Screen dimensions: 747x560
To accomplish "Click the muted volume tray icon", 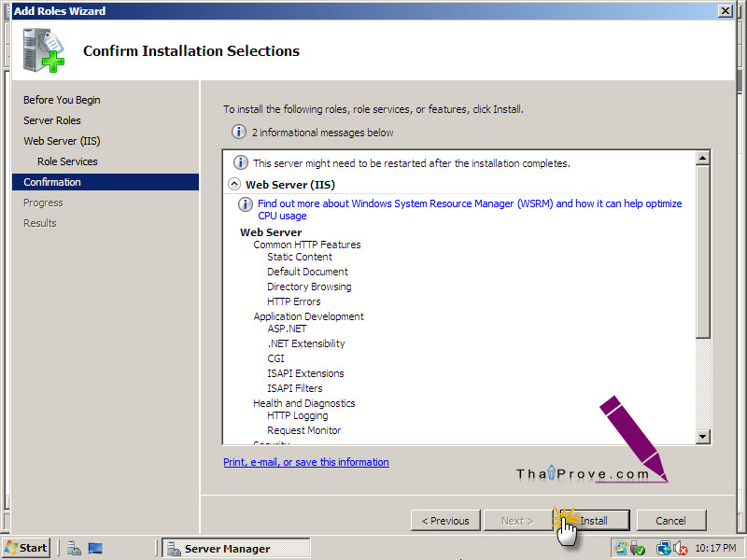I will coord(681,549).
